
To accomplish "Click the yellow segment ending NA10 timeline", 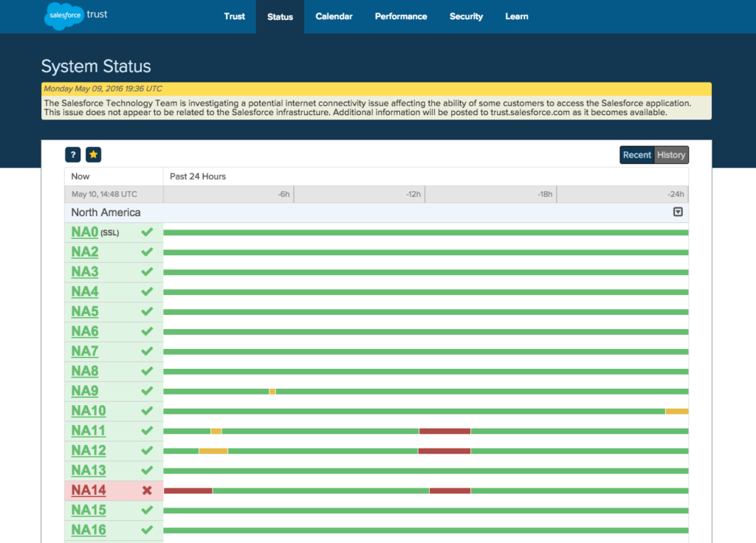I will click(x=677, y=411).
